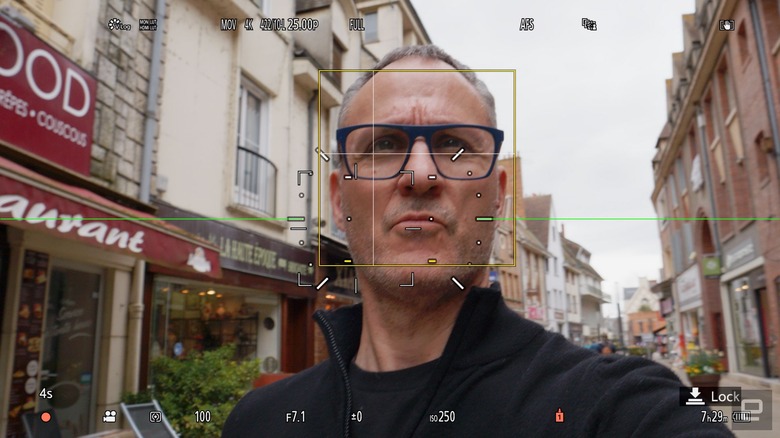Image resolution: width=780 pixels, height=438 pixels.
Task: Tap the metering mode icon
Action: pyautogui.click(x=156, y=416)
